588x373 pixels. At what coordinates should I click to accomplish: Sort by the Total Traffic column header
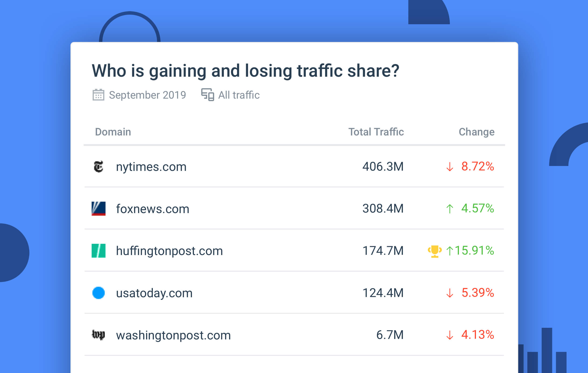coord(376,132)
